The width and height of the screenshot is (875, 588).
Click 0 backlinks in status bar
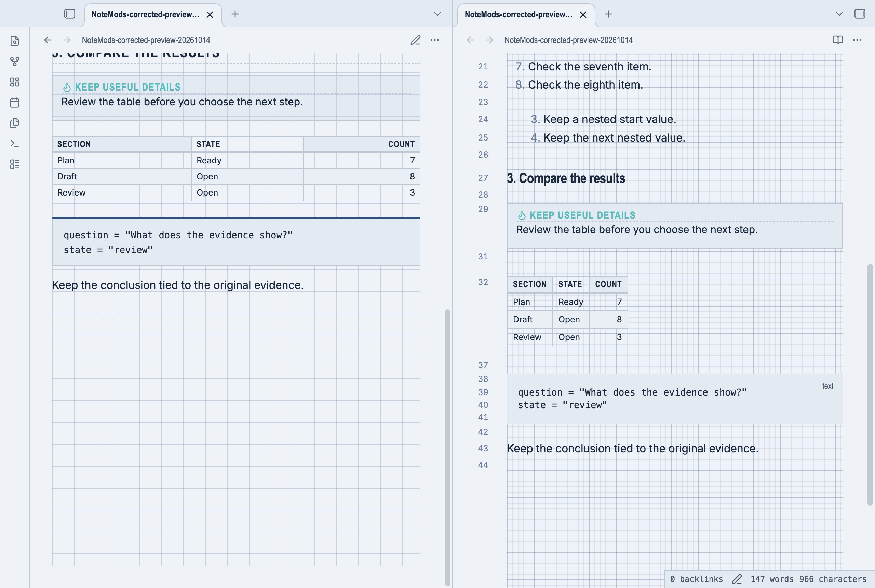pyautogui.click(x=696, y=579)
